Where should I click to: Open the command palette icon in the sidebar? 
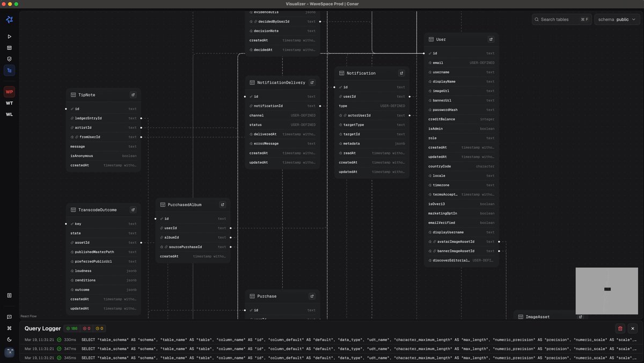[9, 328]
